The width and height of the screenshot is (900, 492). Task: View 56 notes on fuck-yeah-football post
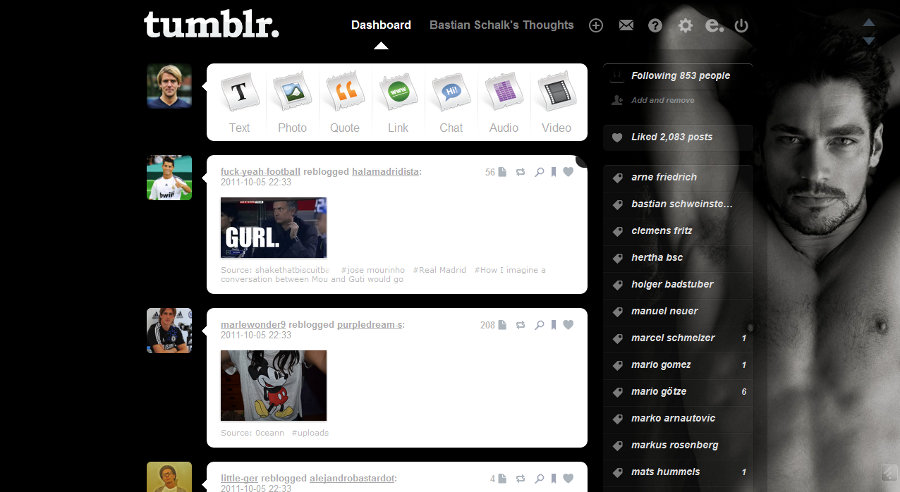point(495,172)
